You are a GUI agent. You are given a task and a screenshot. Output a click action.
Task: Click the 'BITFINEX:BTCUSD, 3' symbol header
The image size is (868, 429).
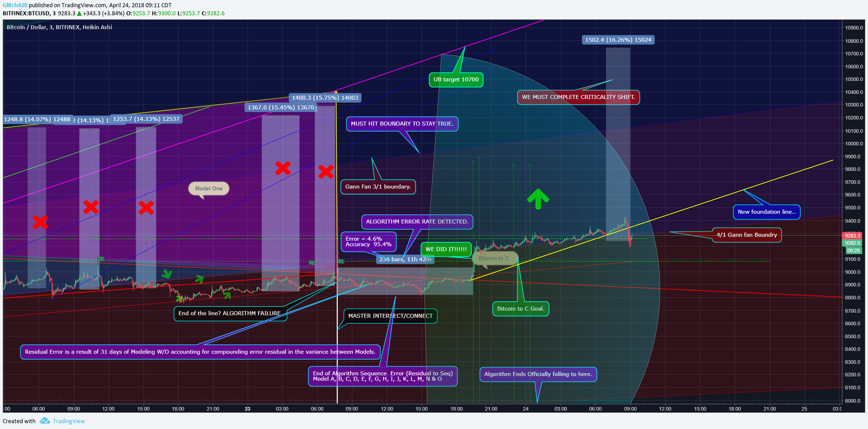(x=29, y=13)
